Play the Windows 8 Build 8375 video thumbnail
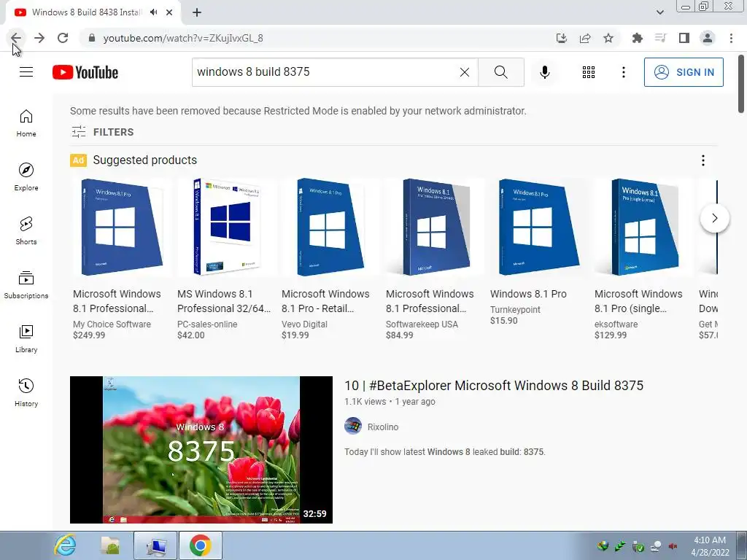Viewport: 747px width, 560px height. (201, 449)
